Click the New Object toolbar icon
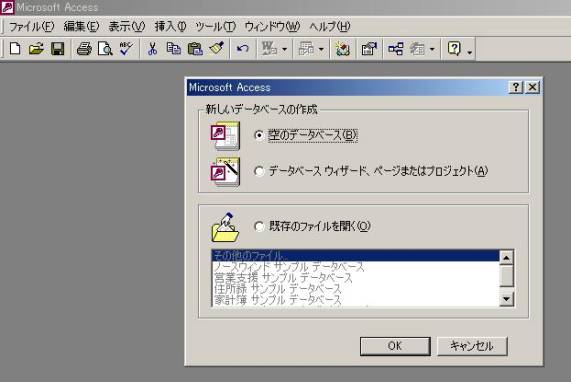 tap(417, 48)
